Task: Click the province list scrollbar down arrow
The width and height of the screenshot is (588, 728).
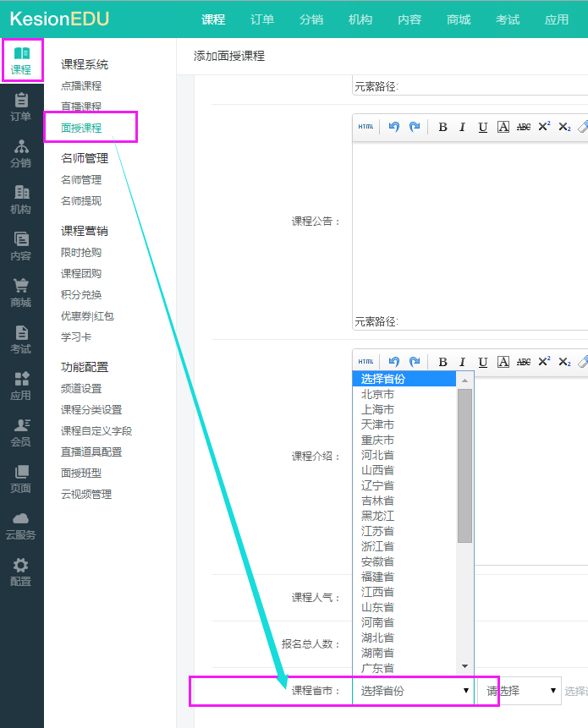Action: pos(465,667)
